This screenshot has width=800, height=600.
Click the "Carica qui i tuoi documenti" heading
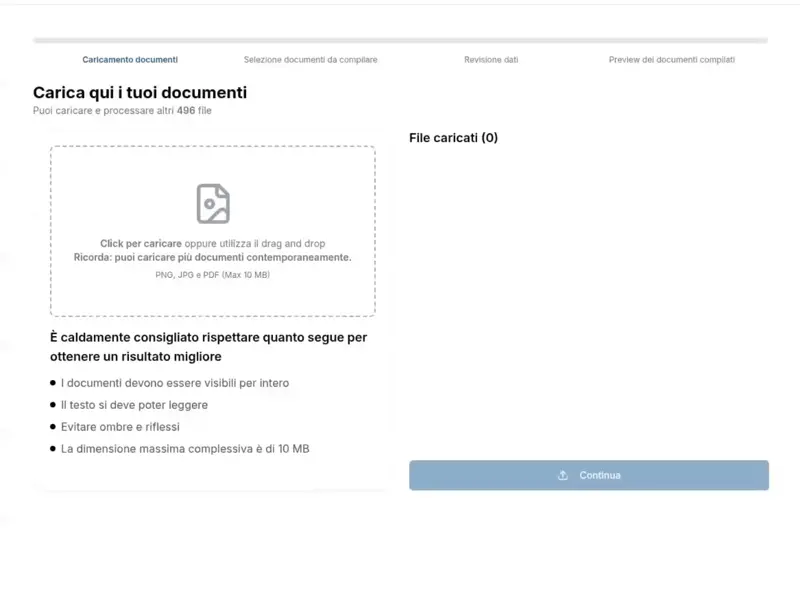tap(139, 92)
